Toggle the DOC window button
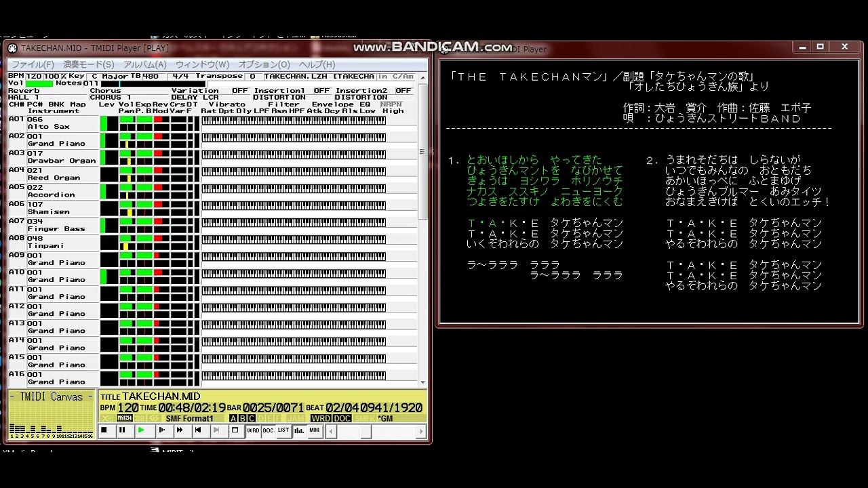 269,430
